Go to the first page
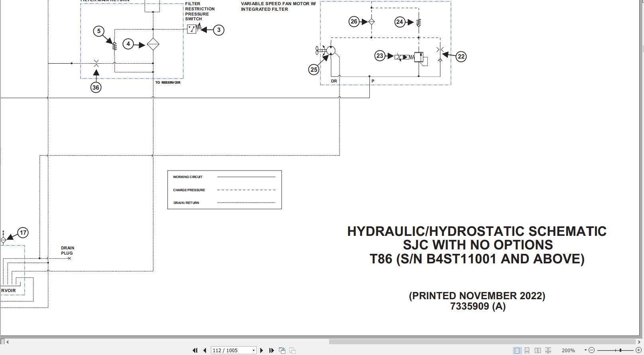The image size is (644, 355). click(195, 350)
